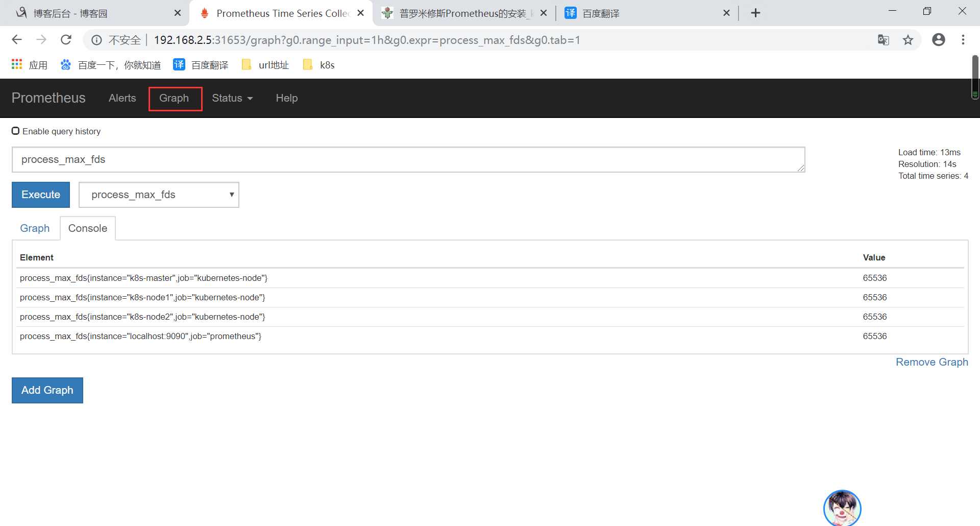980x526 pixels.
Task: Click the expression input field
Action: point(408,159)
